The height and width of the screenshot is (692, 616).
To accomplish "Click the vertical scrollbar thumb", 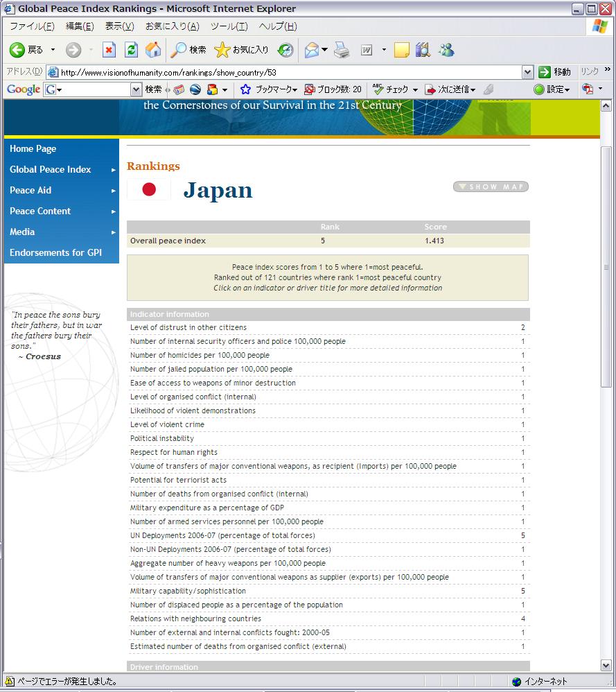I will [606, 267].
